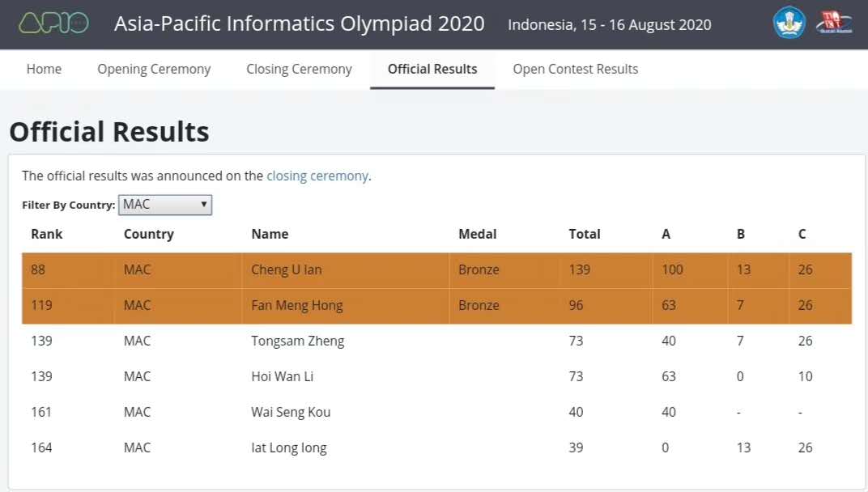Viewport: 868px width, 492px height.
Task: Click the Tongsam Zheng name cell
Action: tap(298, 341)
